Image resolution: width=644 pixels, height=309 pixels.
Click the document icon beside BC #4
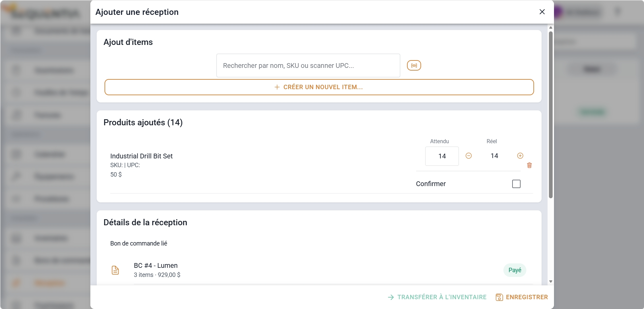tap(115, 270)
